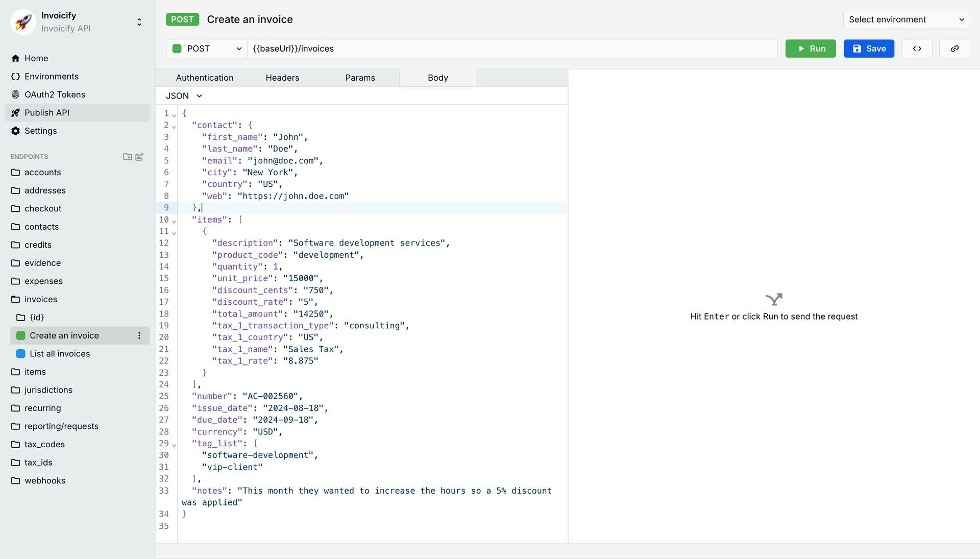Click the new endpoint icon beside ENDPOINTS
The width and height of the screenshot is (980, 559).
click(x=139, y=157)
